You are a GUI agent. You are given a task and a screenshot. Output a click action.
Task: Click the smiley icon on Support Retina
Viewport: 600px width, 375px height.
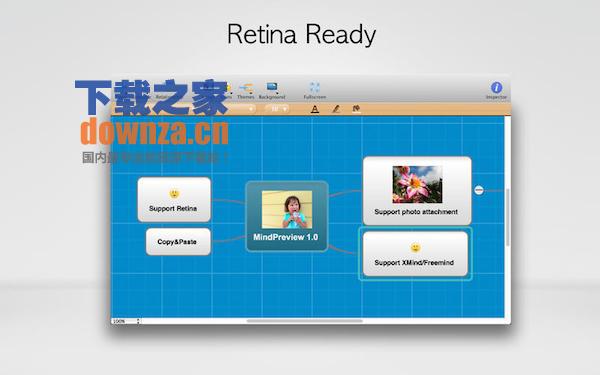(174, 194)
